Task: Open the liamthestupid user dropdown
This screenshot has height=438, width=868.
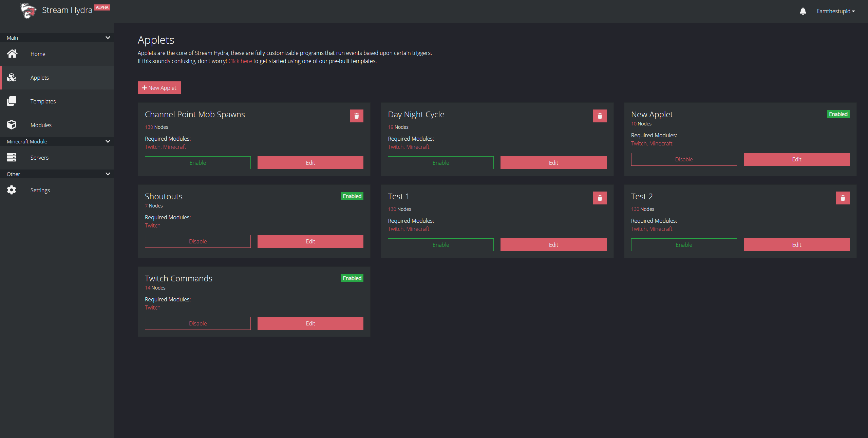Action: (835, 11)
